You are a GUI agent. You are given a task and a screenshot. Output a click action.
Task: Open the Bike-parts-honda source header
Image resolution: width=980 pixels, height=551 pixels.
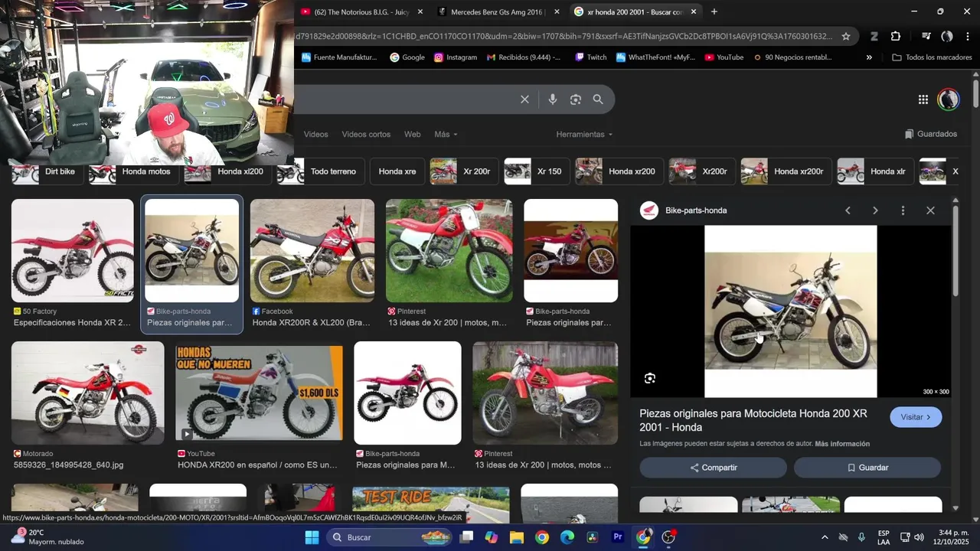[684, 210]
